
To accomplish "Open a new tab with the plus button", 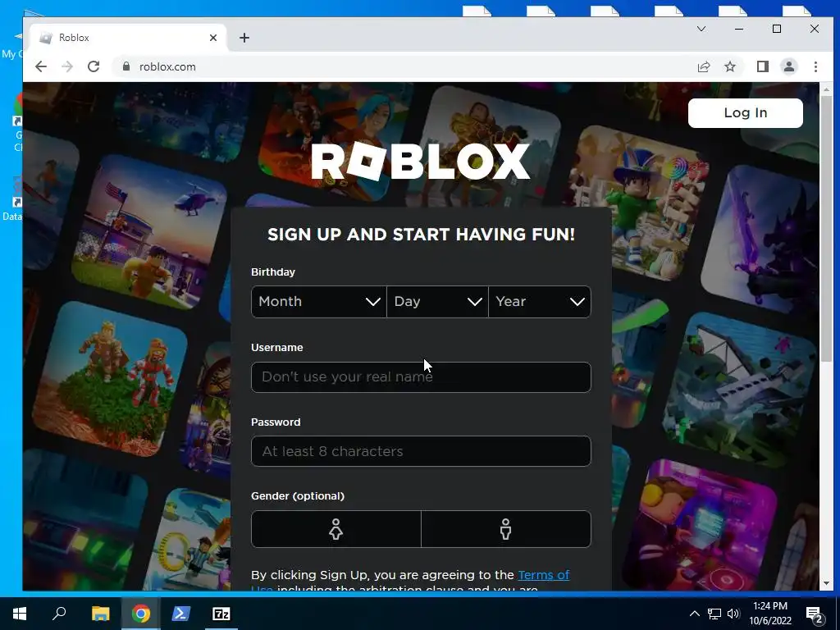I will coord(244,38).
